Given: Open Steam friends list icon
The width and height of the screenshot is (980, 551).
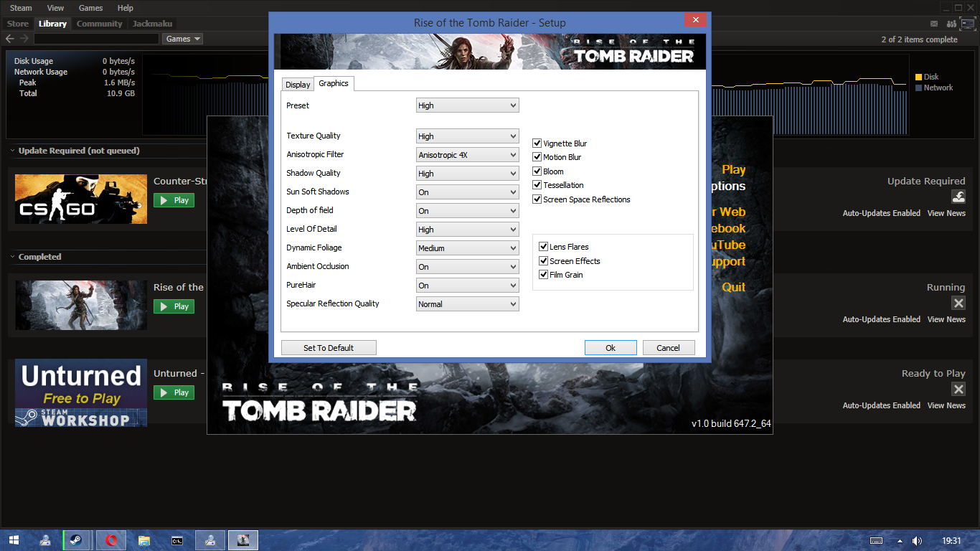Looking at the screenshot, I should 952,24.
